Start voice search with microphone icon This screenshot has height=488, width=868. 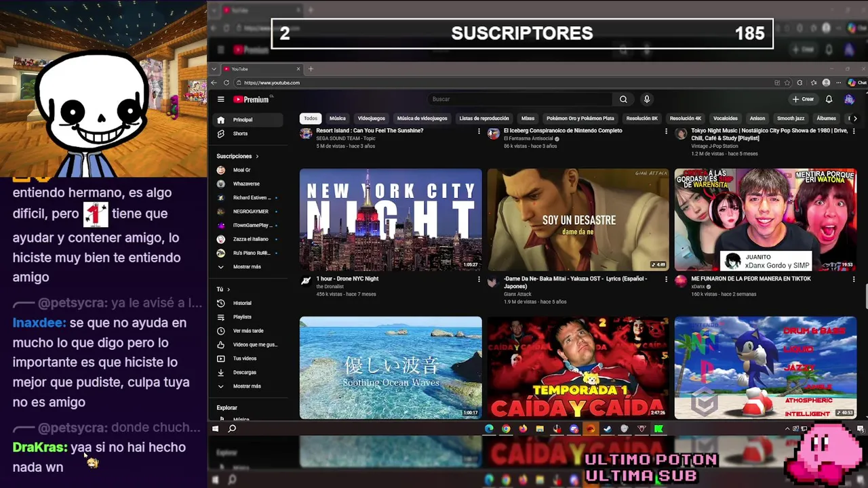click(x=647, y=99)
